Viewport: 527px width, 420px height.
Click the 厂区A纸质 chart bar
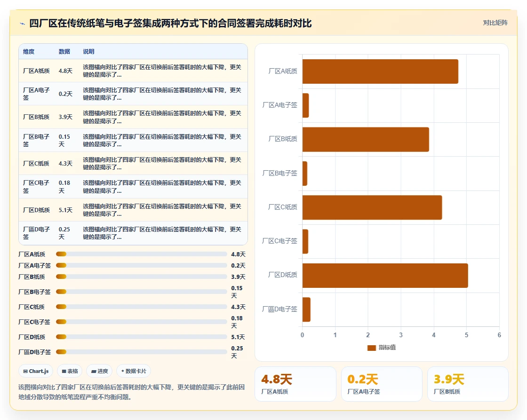point(380,71)
